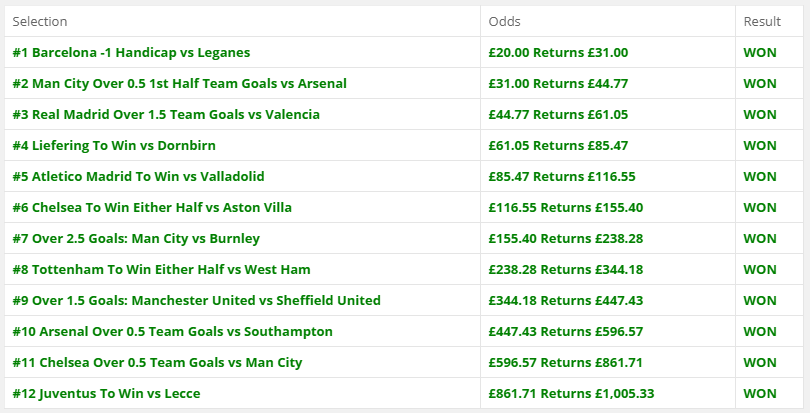This screenshot has width=810, height=413.
Task: Select #2 Man City vs Arsenal selection
Action: pos(179,83)
